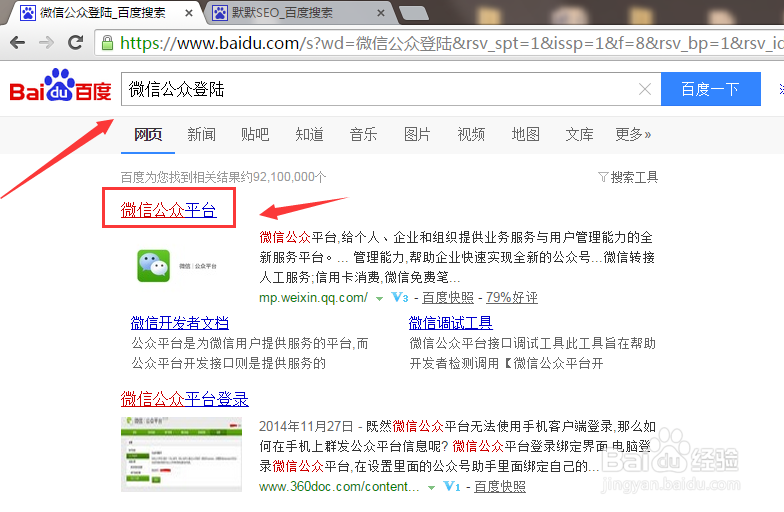Select the 新闻 search category

point(202,134)
